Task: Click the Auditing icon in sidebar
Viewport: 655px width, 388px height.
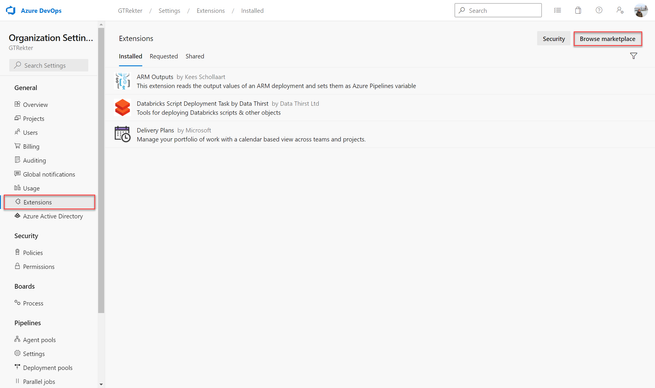Action: tap(17, 160)
